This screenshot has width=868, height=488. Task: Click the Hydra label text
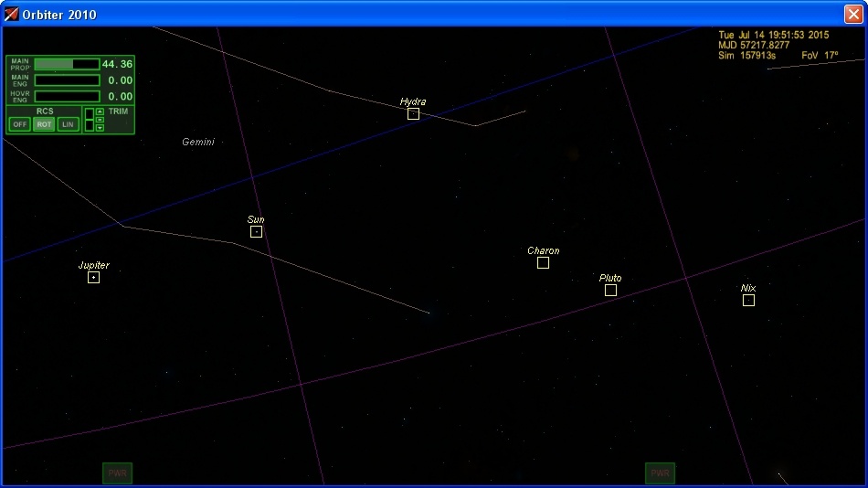click(x=413, y=102)
